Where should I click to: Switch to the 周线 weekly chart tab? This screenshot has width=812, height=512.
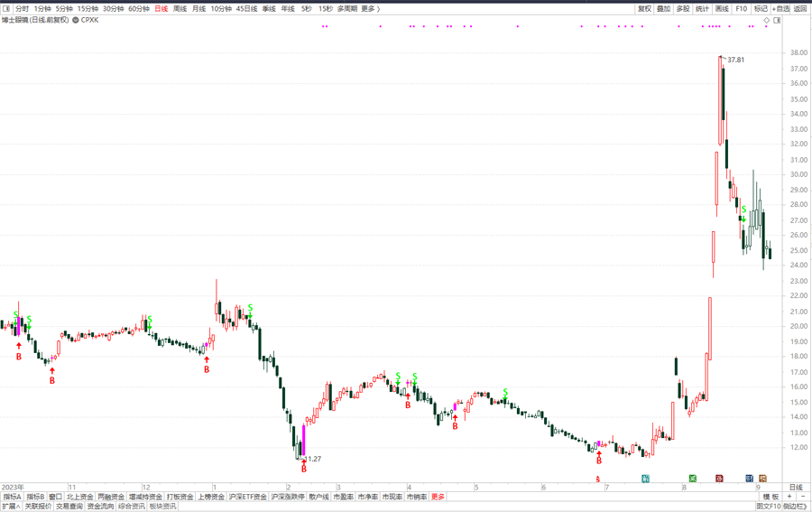pos(180,9)
